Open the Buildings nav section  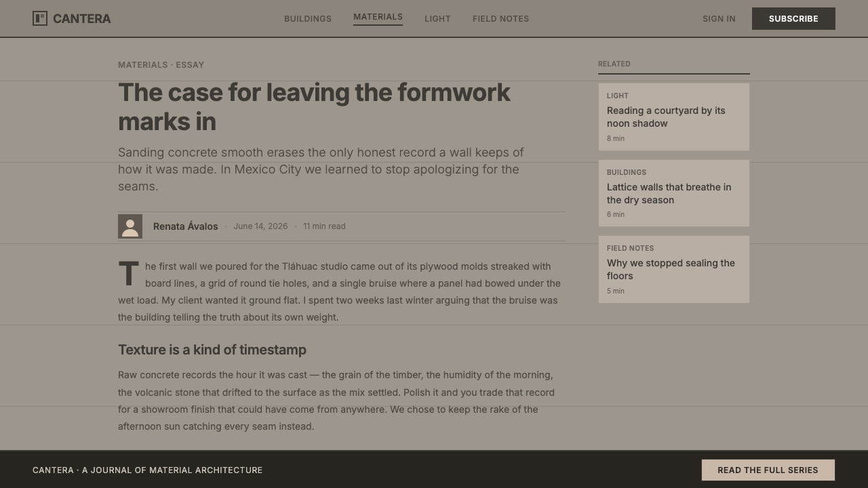[x=308, y=18]
